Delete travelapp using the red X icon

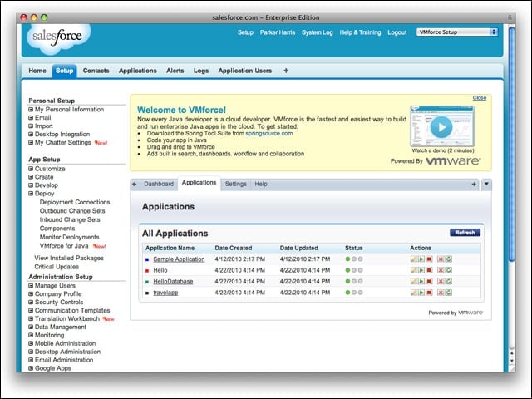click(x=441, y=293)
